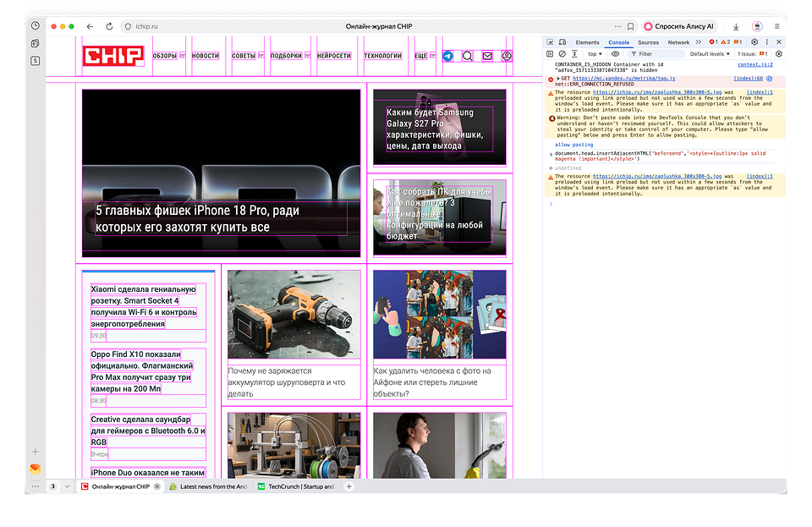Open the iPhone 18 Pro featured article image
Image resolution: width=812 pixels, height=527 pixels.
[x=221, y=173]
